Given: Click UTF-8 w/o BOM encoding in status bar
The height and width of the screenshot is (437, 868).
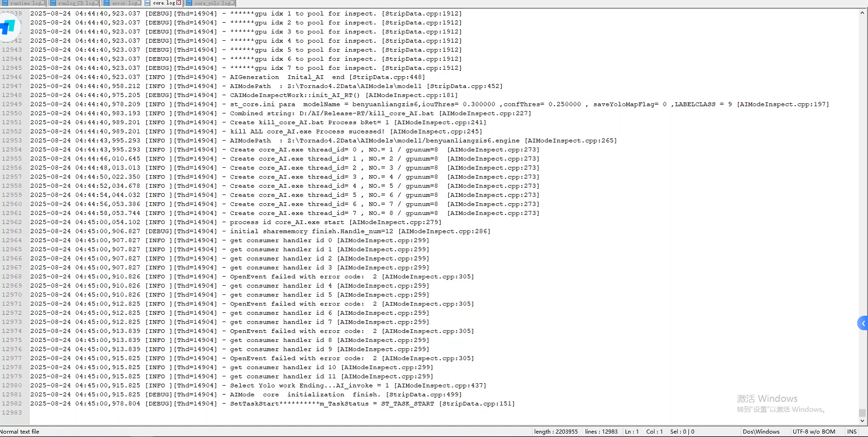Looking at the screenshot, I should click(814, 432).
